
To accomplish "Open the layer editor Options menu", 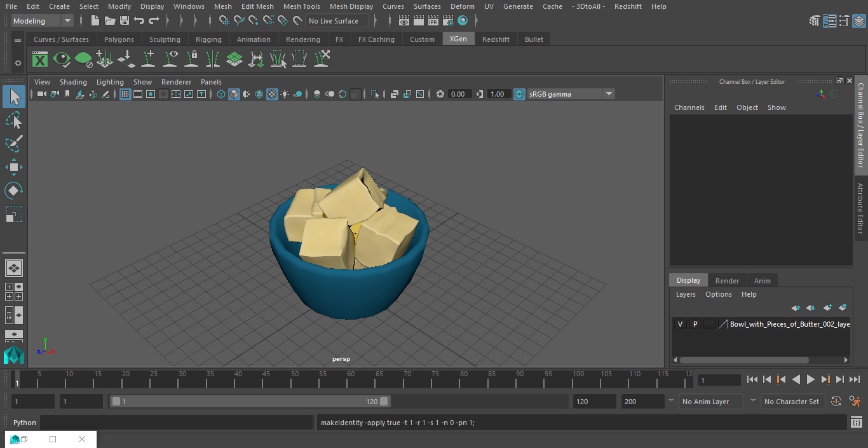I will coord(719,294).
